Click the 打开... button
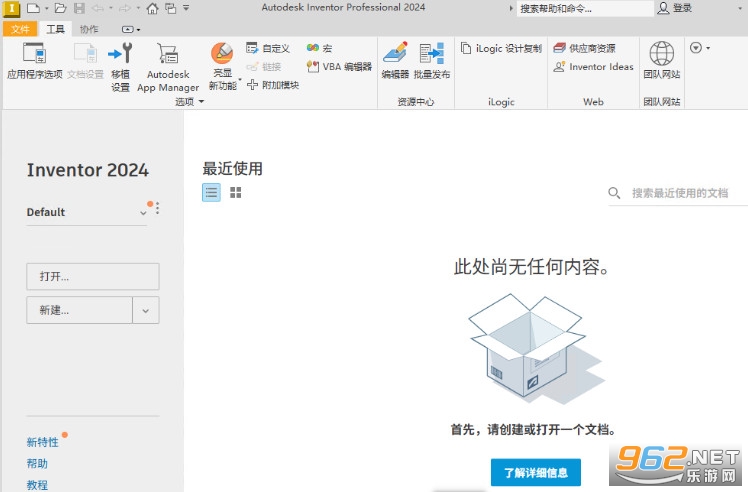 93,276
